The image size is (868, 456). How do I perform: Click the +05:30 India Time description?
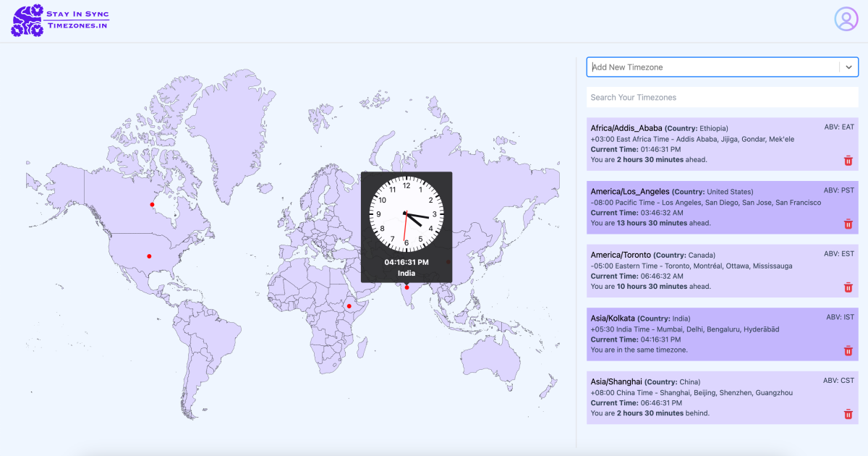[x=685, y=329]
